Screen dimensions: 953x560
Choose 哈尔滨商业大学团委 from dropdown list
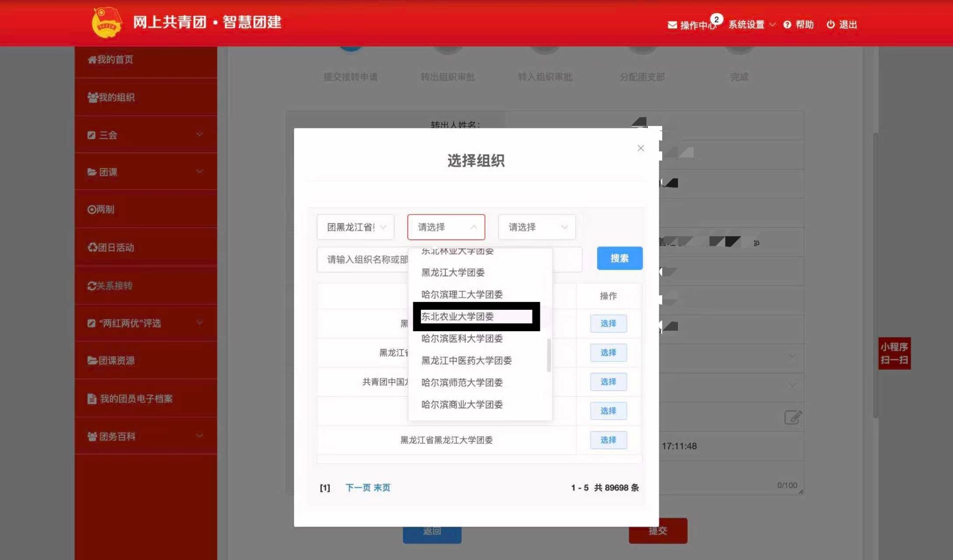(480, 405)
